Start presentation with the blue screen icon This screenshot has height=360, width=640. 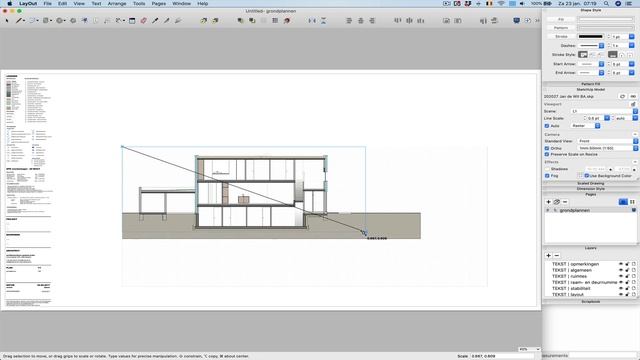coord(516,20)
